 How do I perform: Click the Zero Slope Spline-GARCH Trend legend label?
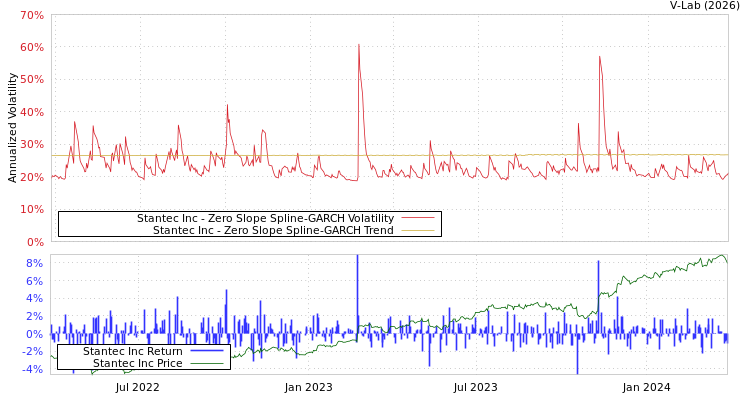[x=273, y=230]
